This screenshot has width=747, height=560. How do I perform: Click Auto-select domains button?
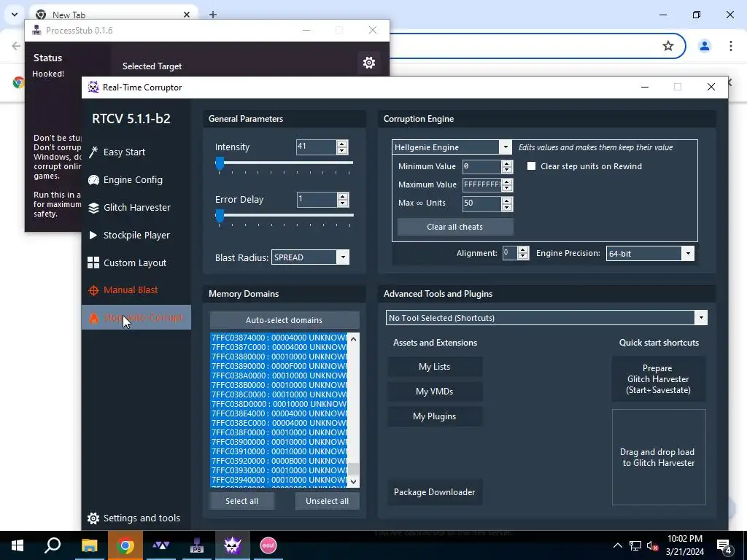coord(284,320)
